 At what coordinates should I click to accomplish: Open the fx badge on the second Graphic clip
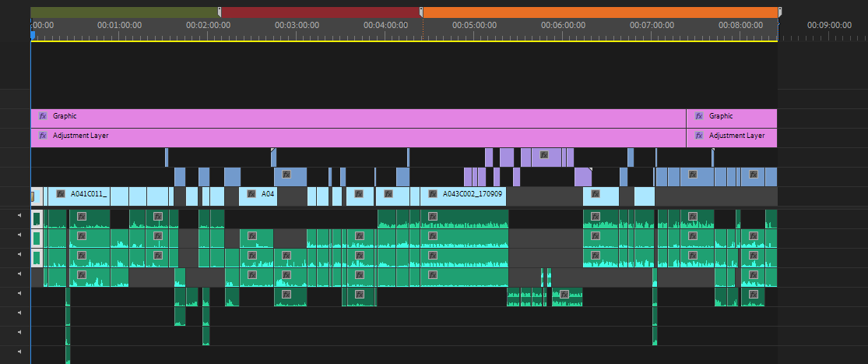point(699,116)
